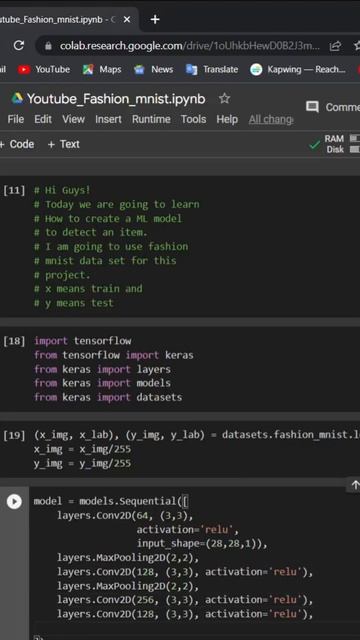Click the address bar URL field
360x640 pixels.
190,46
